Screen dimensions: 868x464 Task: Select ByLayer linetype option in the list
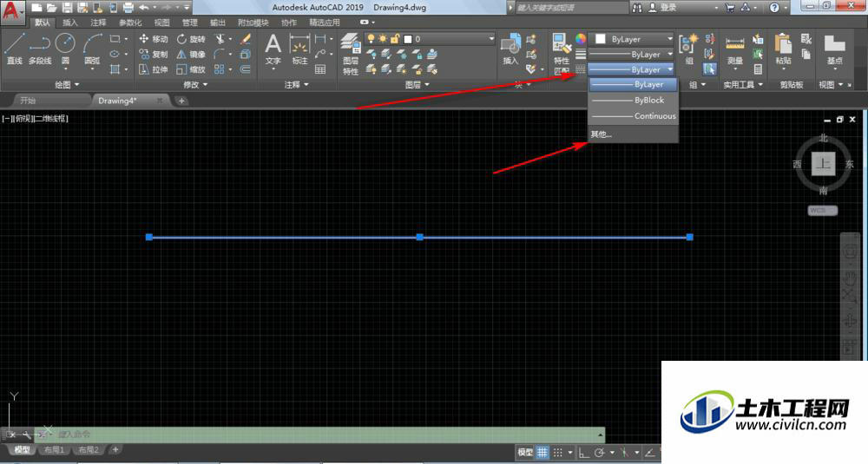pyautogui.click(x=633, y=85)
